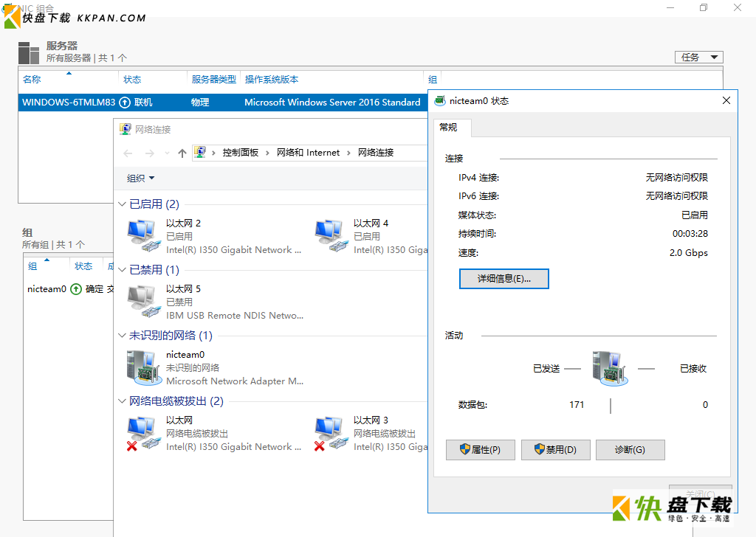The height and width of the screenshot is (537, 756).
Task: Click the 2.0 Gbps speed value
Action: (689, 253)
